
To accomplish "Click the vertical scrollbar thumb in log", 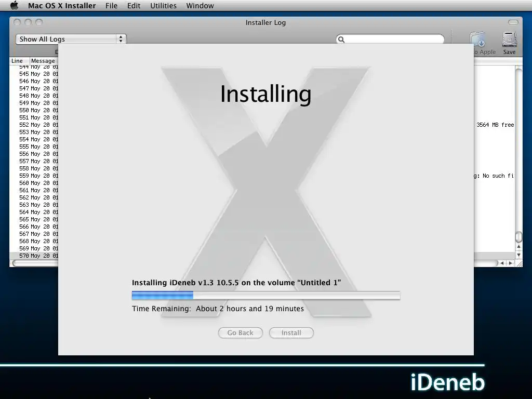I will 518,236.
